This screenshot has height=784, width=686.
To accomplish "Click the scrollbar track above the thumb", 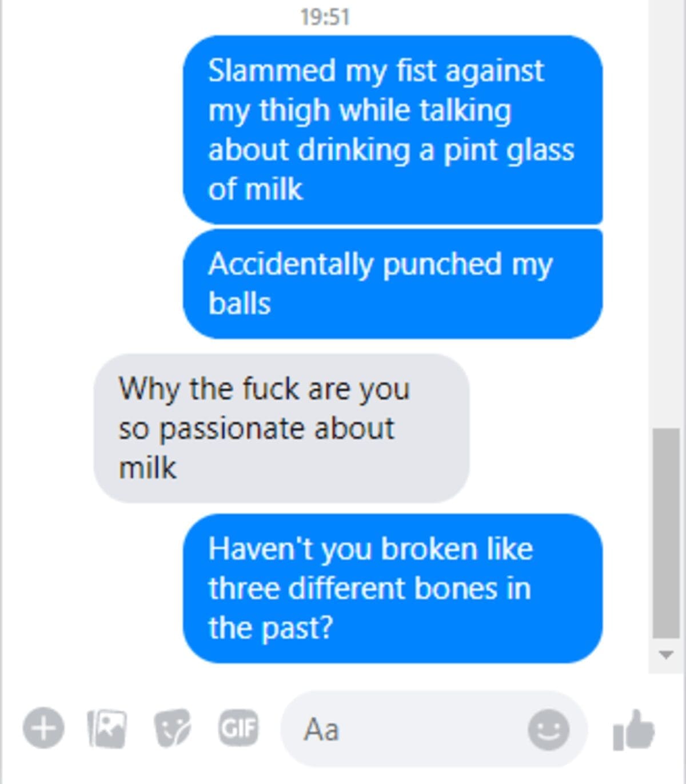I will [666, 229].
